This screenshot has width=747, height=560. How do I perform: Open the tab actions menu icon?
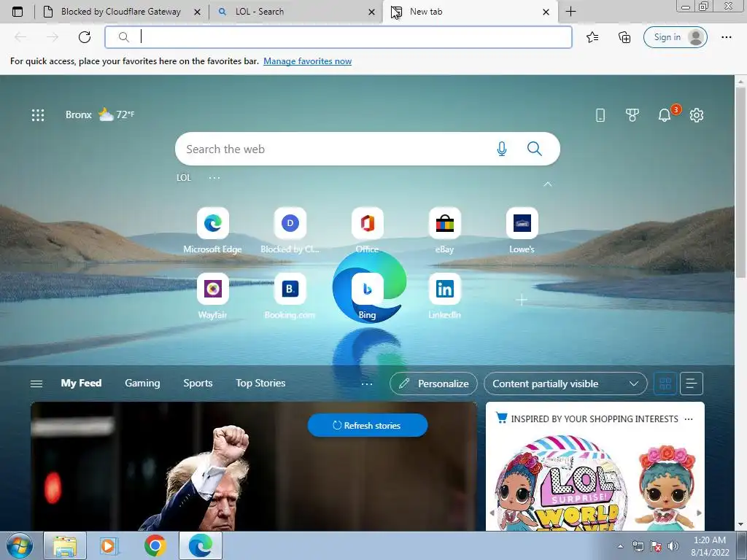point(18,12)
